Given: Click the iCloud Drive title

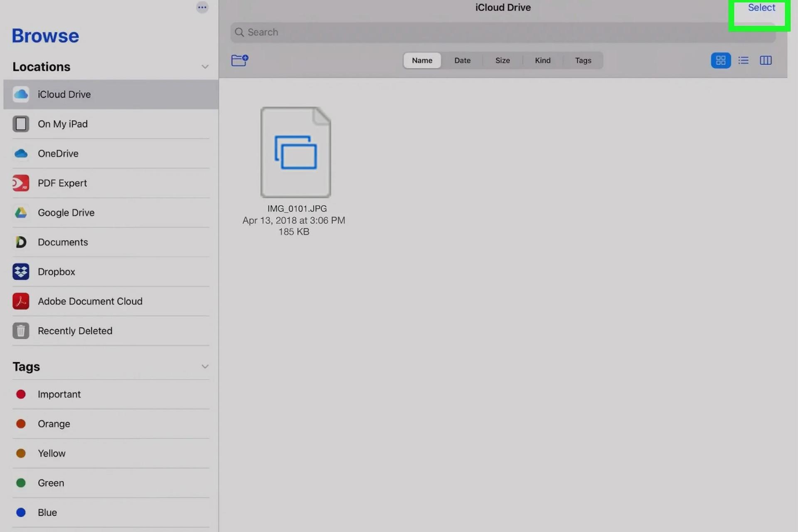Looking at the screenshot, I should point(503,7).
